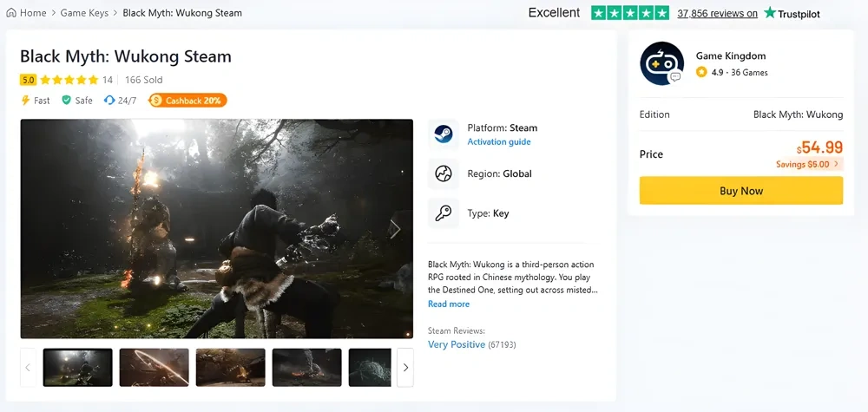Click the Global region icon
Image resolution: width=868 pixels, height=412 pixels.
444,174
